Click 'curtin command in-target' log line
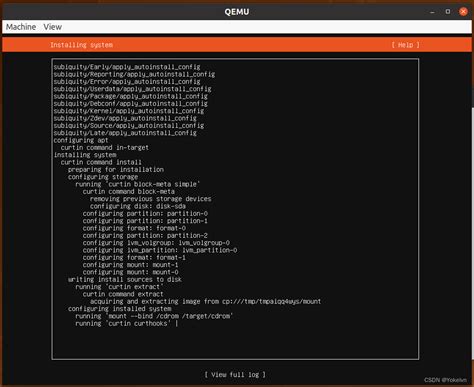 click(105, 148)
